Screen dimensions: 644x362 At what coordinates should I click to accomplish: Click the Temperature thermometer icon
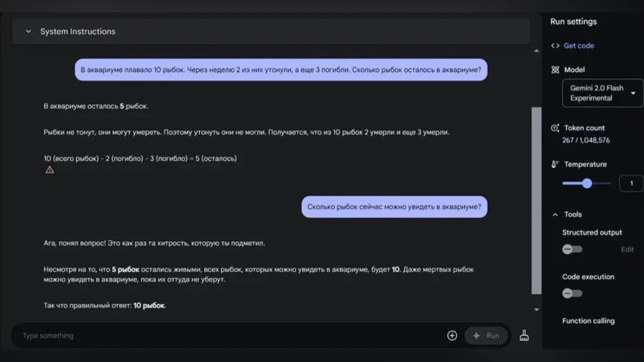555,165
